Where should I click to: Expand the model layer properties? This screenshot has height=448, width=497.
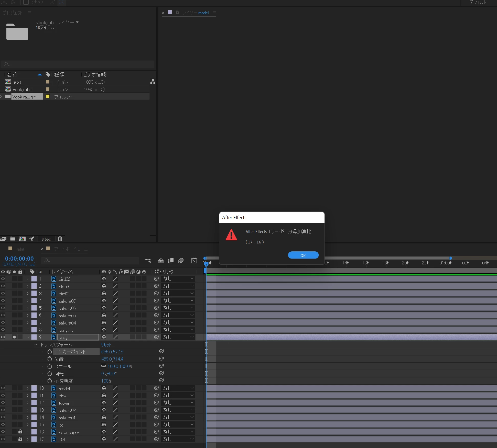tap(28, 388)
